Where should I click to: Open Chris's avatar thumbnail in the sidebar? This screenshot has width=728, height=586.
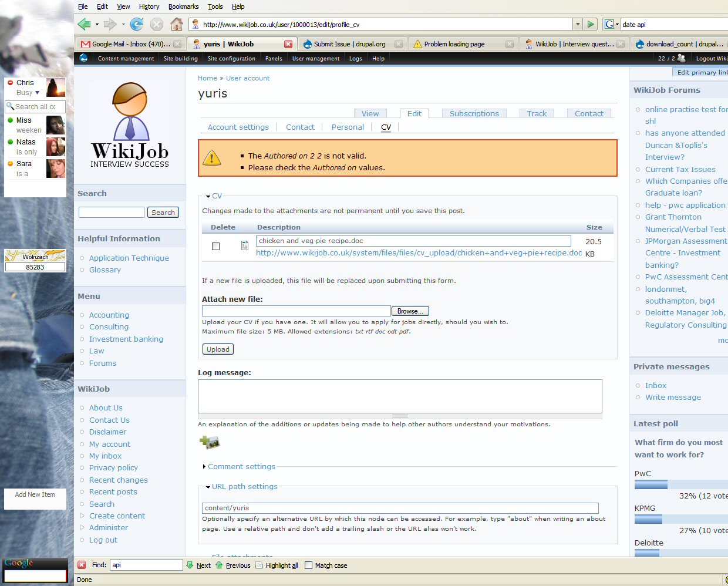(56, 87)
